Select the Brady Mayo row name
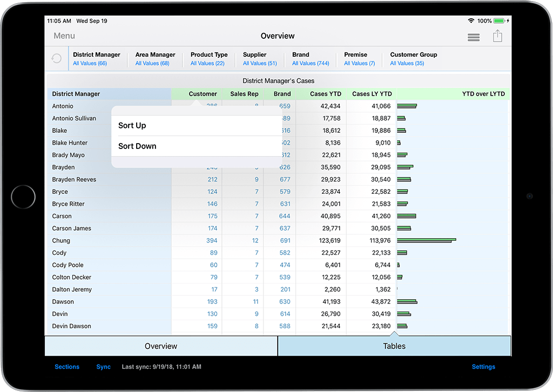This screenshot has height=392, width=553. [x=69, y=155]
